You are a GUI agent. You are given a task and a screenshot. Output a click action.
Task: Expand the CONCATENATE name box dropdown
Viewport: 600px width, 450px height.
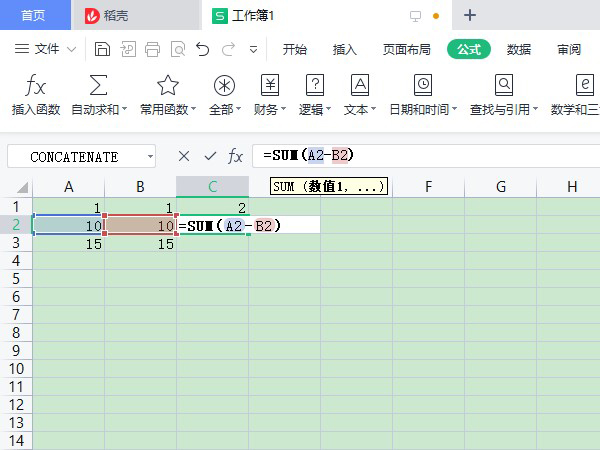[150, 157]
